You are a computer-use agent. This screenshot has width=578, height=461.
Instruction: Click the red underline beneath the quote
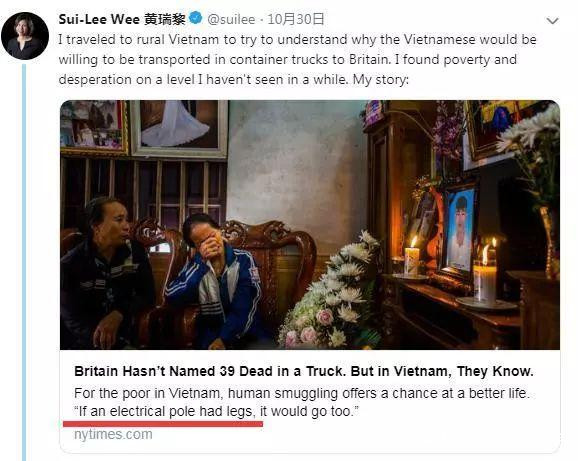click(x=163, y=423)
